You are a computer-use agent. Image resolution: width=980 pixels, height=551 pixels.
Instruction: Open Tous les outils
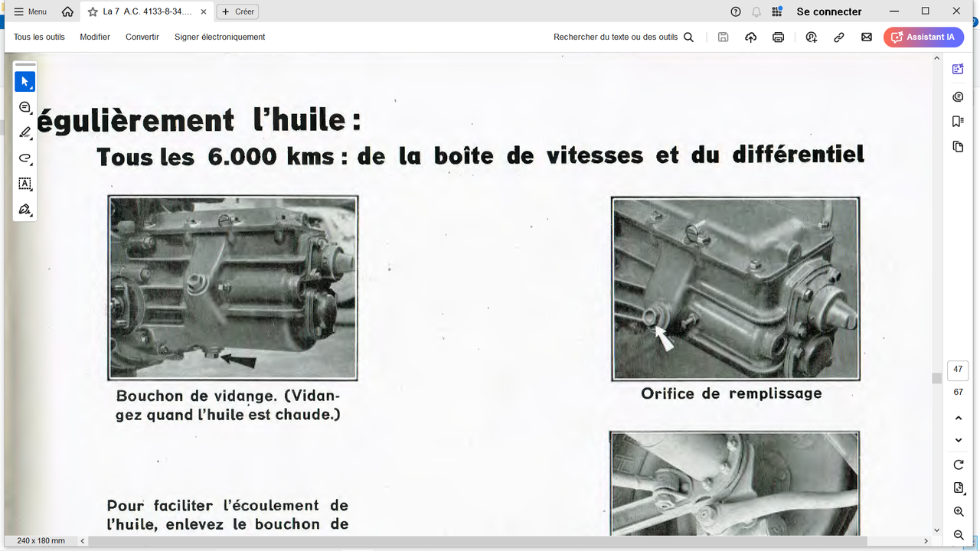click(39, 37)
